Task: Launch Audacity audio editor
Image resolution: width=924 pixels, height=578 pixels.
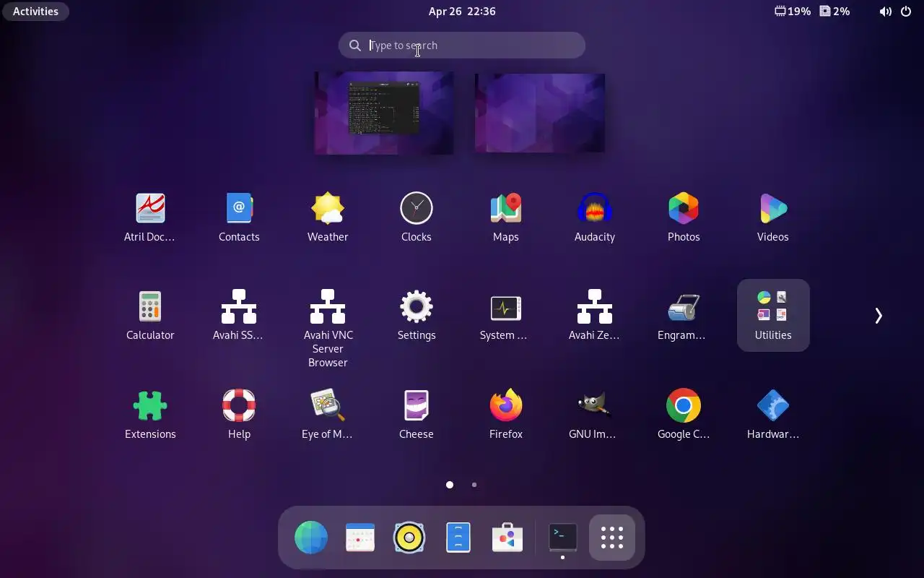Action: coord(595,217)
